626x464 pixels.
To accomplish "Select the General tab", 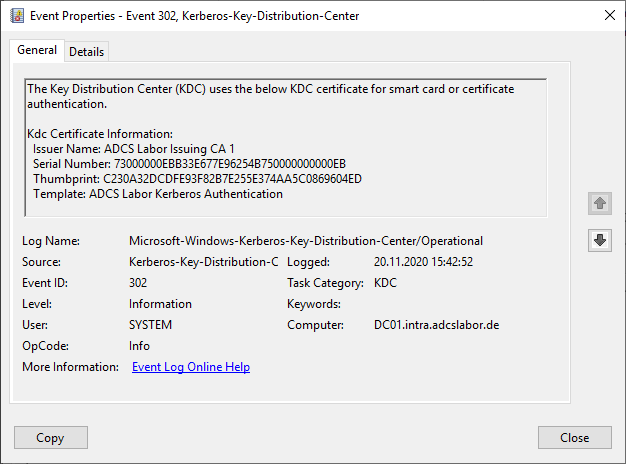I will tap(37, 51).
